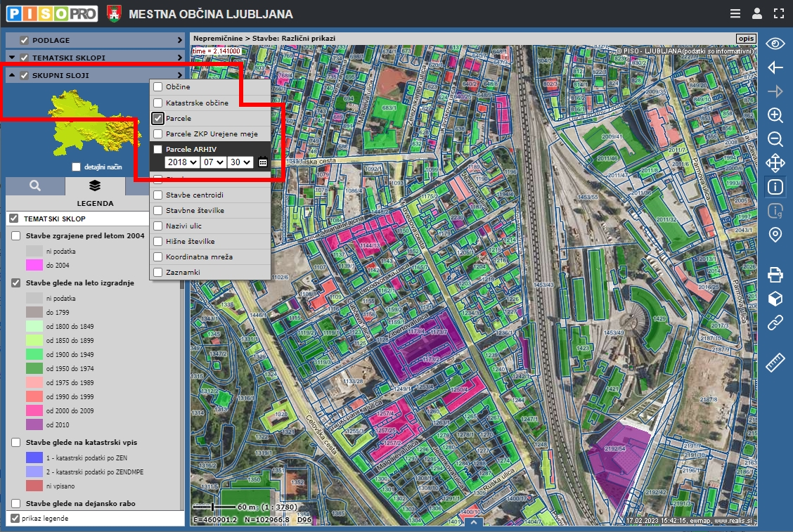
Task: Select the pan map arrows tool
Action: pos(775,163)
